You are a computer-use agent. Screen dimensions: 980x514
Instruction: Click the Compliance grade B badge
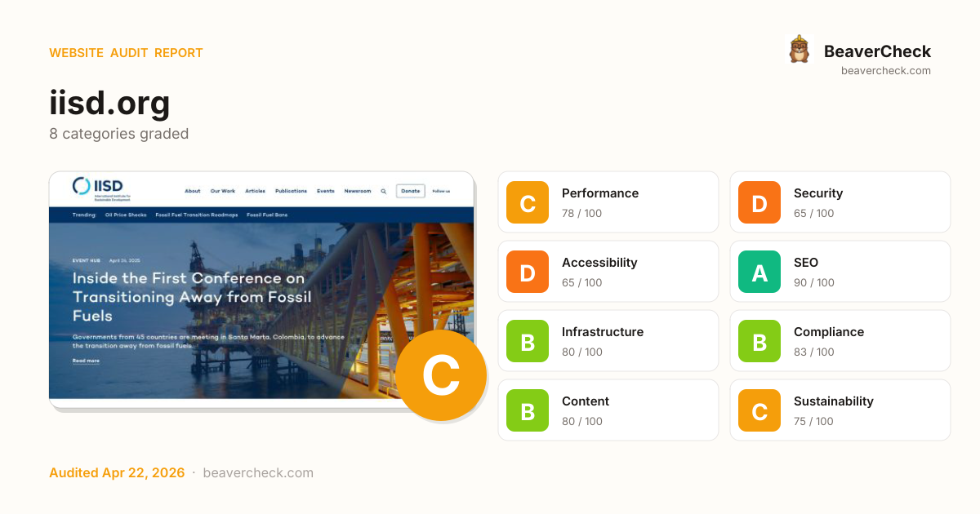[x=759, y=341]
